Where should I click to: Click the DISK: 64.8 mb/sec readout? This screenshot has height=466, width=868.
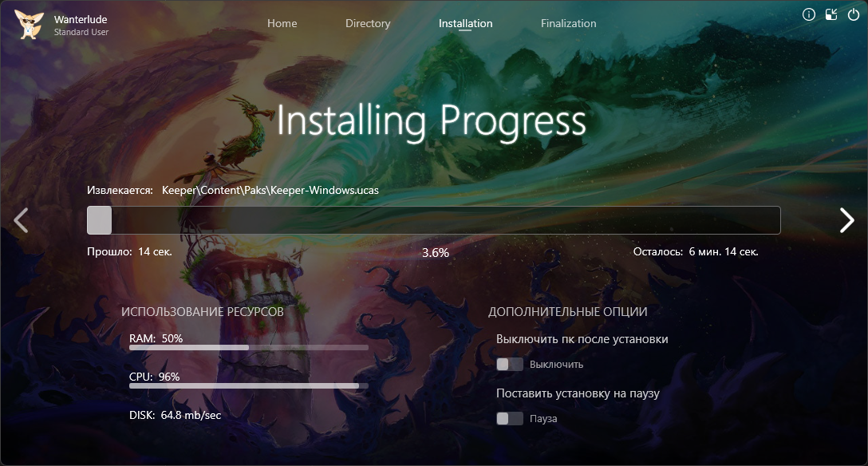coord(175,415)
